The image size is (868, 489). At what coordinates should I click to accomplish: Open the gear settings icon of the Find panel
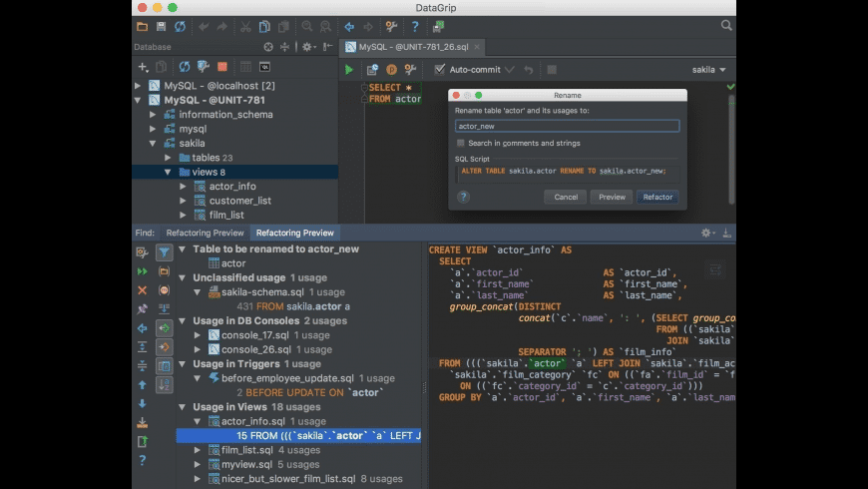[x=706, y=233]
